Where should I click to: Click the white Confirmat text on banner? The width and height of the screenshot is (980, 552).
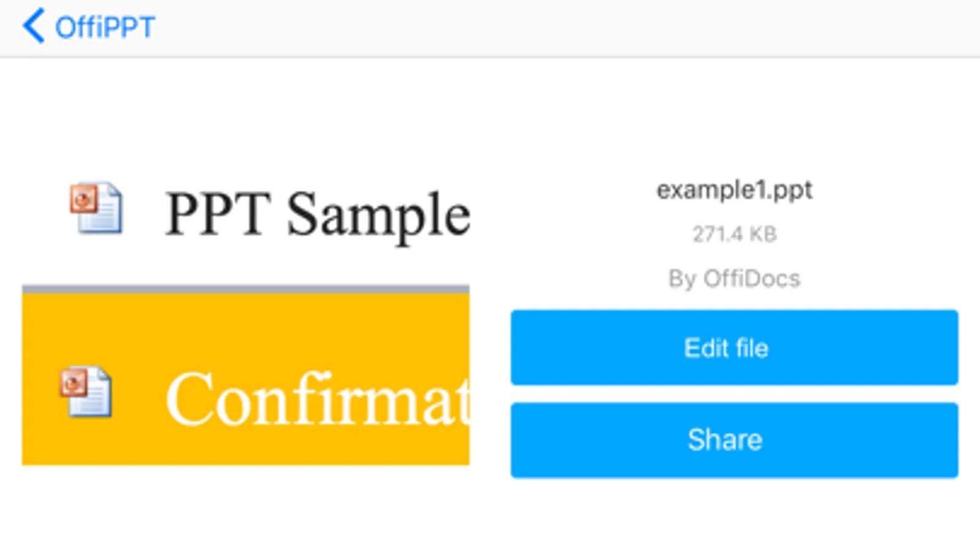[x=317, y=399]
